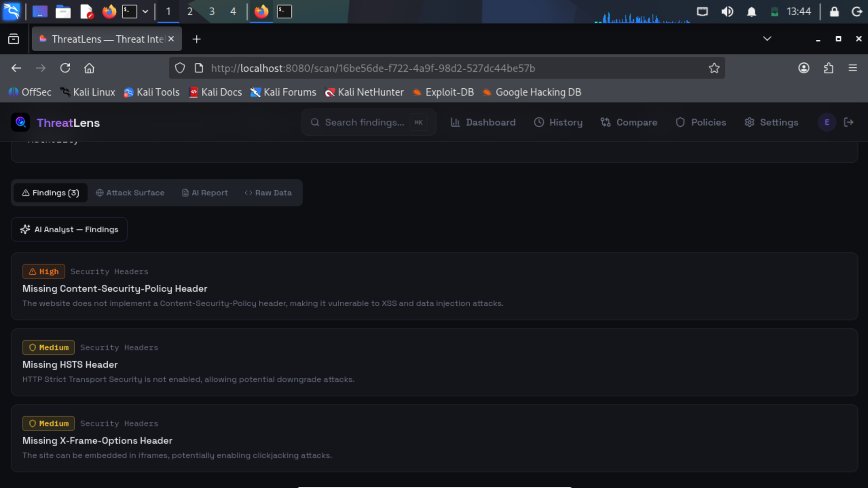Image resolution: width=868 pixels, height=488 pixels.
Task: Focus the Search findings field
Action: (x=368, y=122)
